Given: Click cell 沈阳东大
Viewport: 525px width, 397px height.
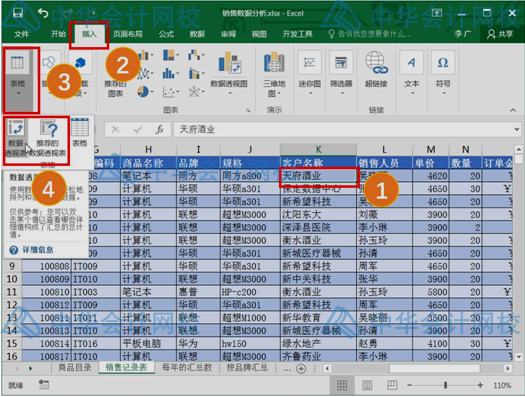Looking at the screenshot, I should pos(318,215).
